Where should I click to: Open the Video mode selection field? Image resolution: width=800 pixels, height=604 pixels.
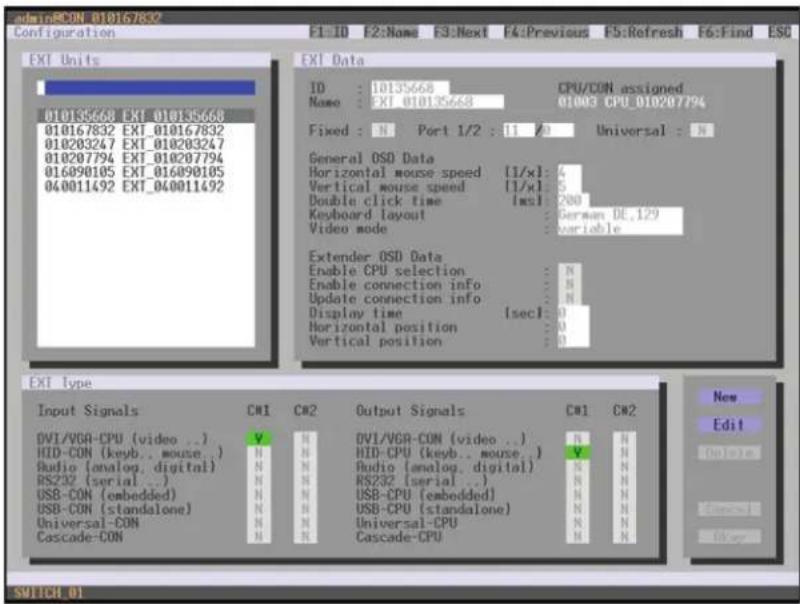[619, 228]
